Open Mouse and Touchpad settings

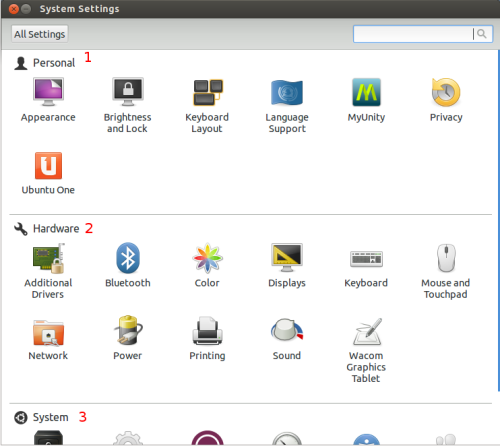click(x=446, y=271)
